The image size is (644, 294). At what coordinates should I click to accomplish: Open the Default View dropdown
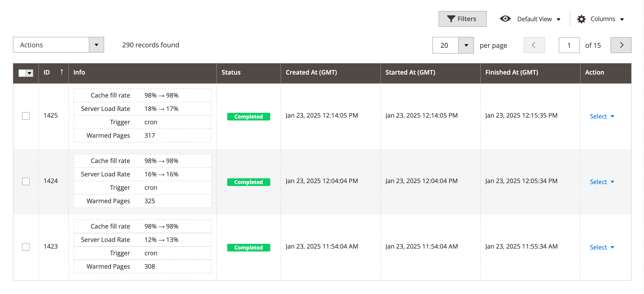pos(559,19)
